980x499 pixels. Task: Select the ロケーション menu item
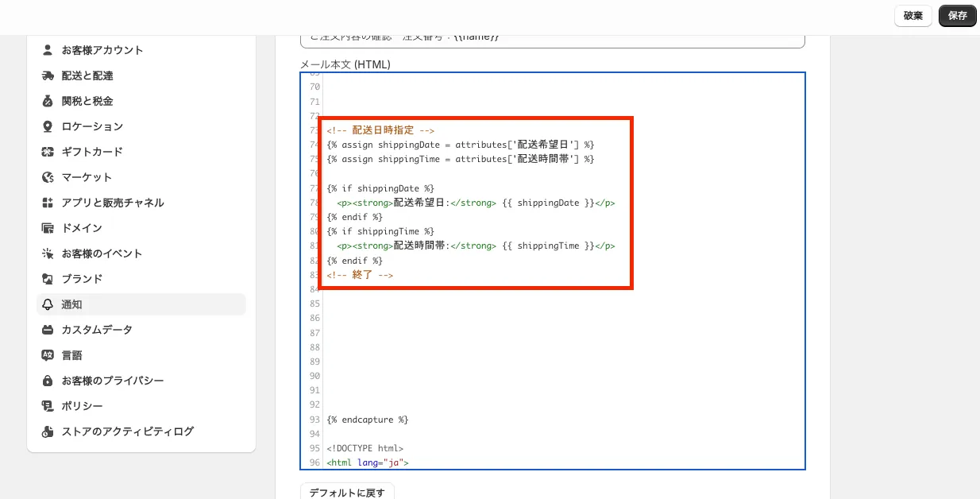coord(141,126)
